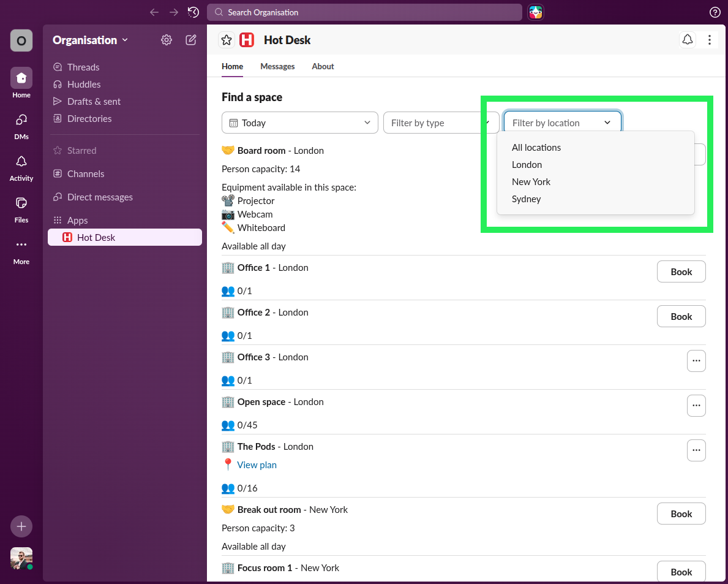Screen dimensions: 728x584
Task: Open the Today date dropdown
Action: (299, 123)
